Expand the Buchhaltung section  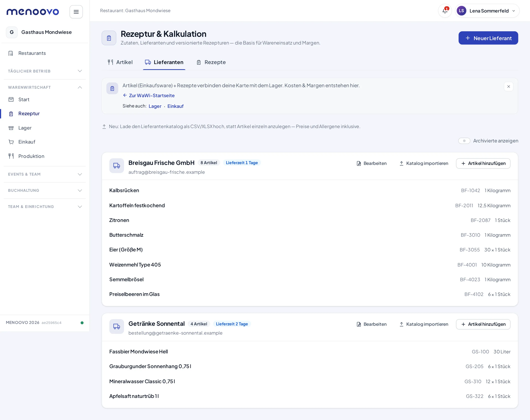pos(45,190)
